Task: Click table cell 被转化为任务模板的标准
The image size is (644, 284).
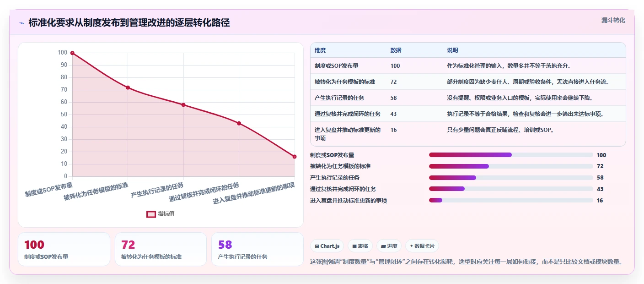Action: click(x=345, y=82)
